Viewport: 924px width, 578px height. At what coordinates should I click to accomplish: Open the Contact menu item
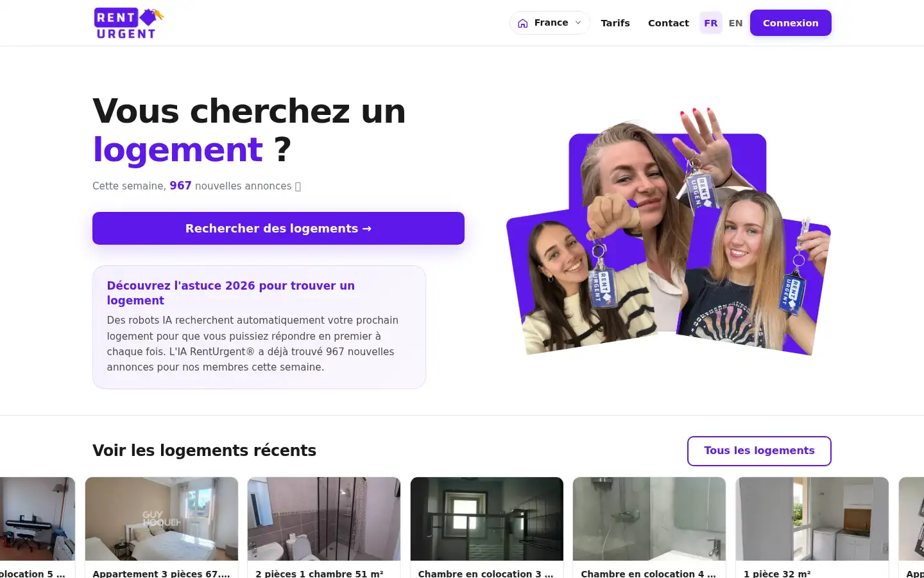pos(669,23)
